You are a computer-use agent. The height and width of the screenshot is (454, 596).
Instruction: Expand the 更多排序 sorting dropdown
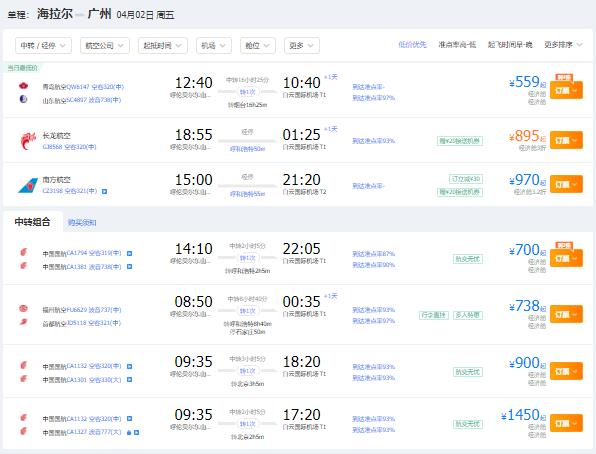(x=563, y=45)
